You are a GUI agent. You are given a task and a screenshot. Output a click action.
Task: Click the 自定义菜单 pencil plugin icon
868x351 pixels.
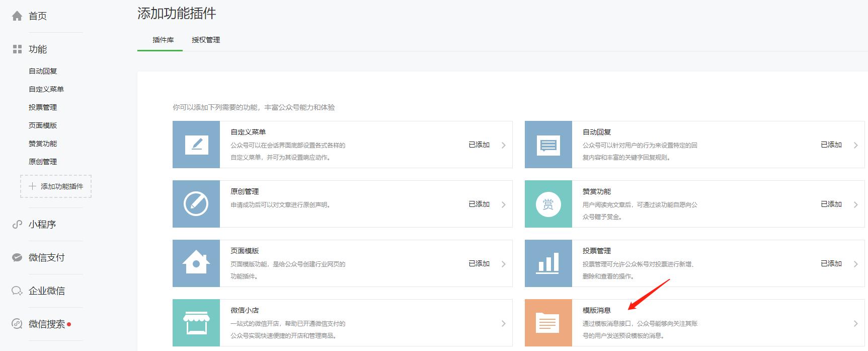[196, 145]
